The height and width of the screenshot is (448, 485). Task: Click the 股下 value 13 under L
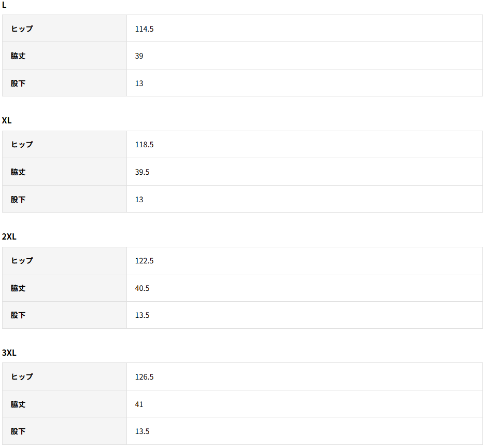pos(139,83)
